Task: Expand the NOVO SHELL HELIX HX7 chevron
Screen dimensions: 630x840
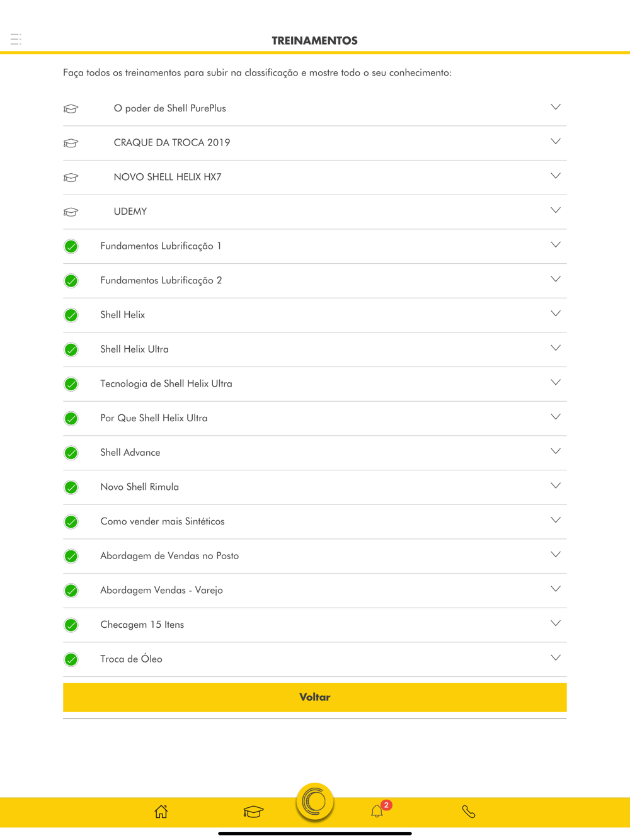Action: (x=556, y=176)
